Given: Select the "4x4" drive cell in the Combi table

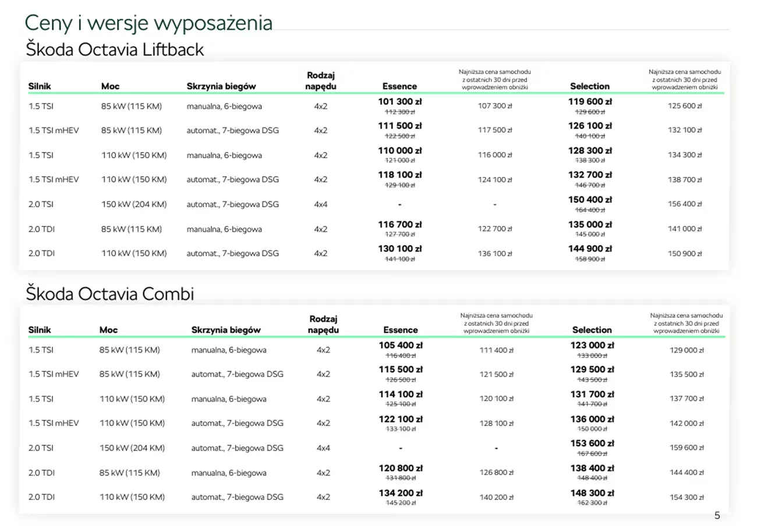Looking at the screenshot, I should click(323, 448).
